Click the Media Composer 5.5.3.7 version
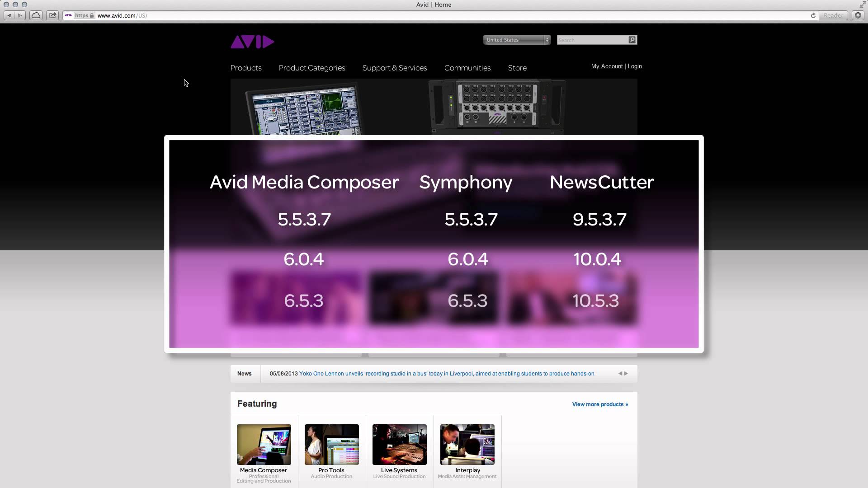Viewport: 868px width, 488px height. click(304, 219)
